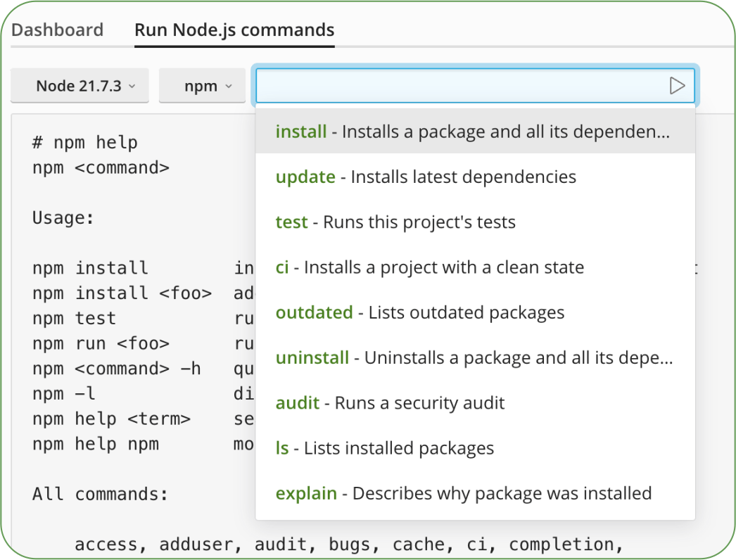The height and width of the screenshot is (560, 736).
Task: Click the 'npm test' usage line
Action: tap(74, 318)
